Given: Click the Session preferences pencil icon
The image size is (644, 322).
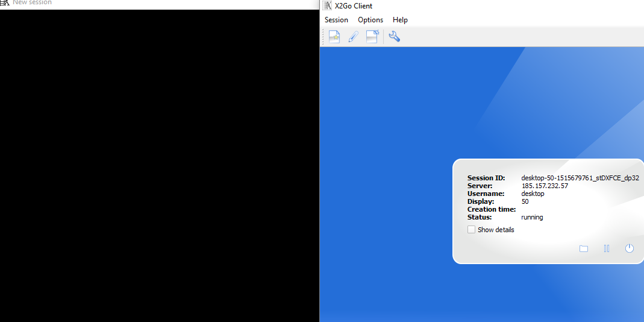Looking at the screenshot, I should (x=353, y=37).
